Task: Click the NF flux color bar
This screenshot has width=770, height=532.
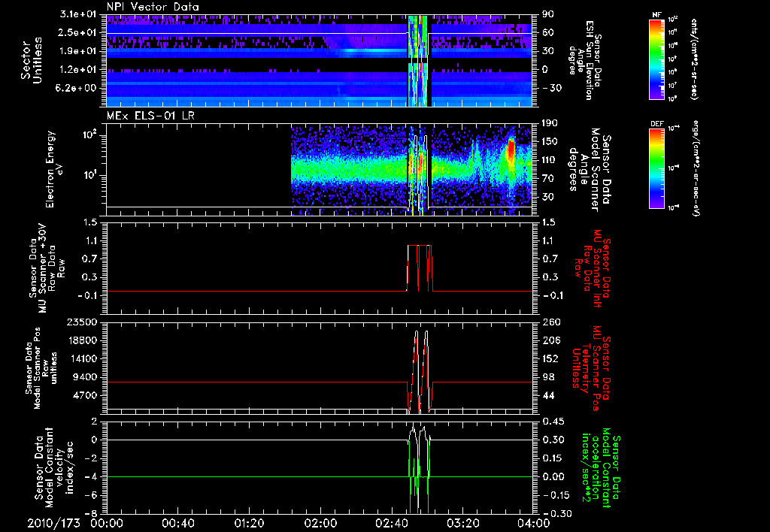Action: [x=656, y=59]
